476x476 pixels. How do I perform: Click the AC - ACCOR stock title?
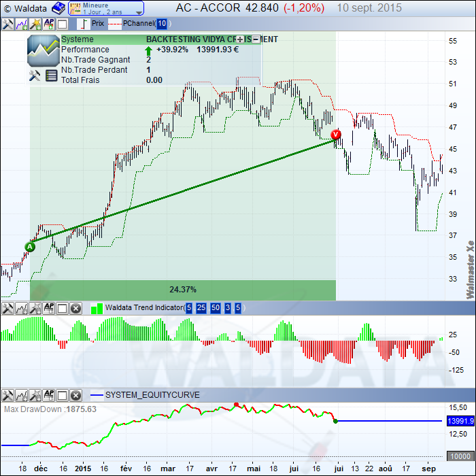[208, 8]
